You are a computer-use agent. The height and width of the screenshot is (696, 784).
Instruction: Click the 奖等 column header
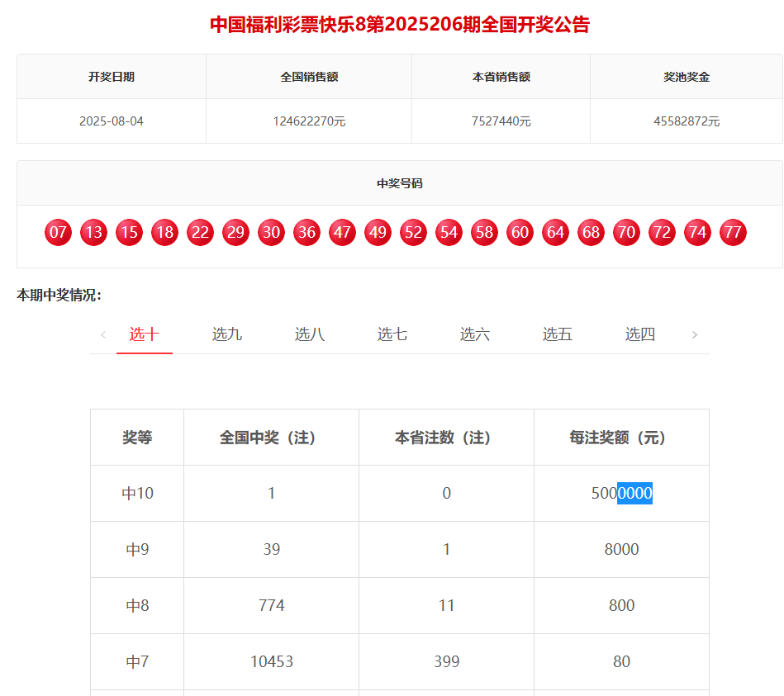(x=137, y=438)
